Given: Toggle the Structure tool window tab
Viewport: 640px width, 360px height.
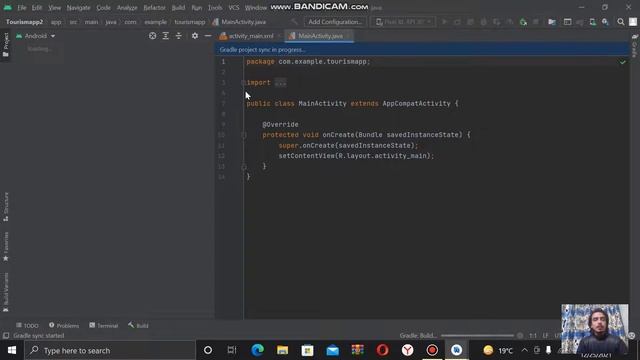Looking at the screenshot, I should tap(6, 207).
